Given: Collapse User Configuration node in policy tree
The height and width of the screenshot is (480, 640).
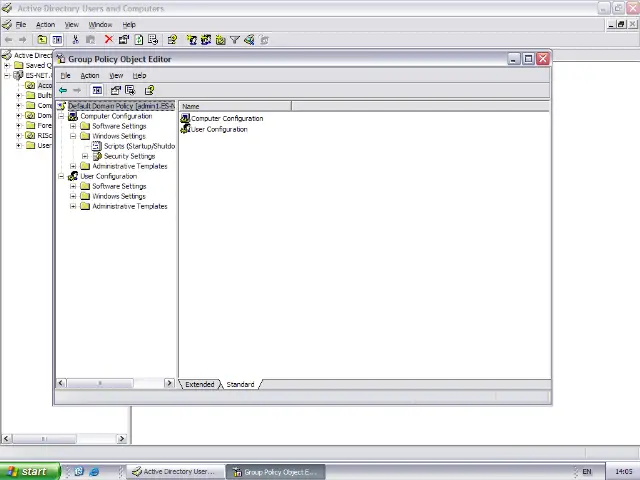Looking at the screenshot, I should (61, 176).
